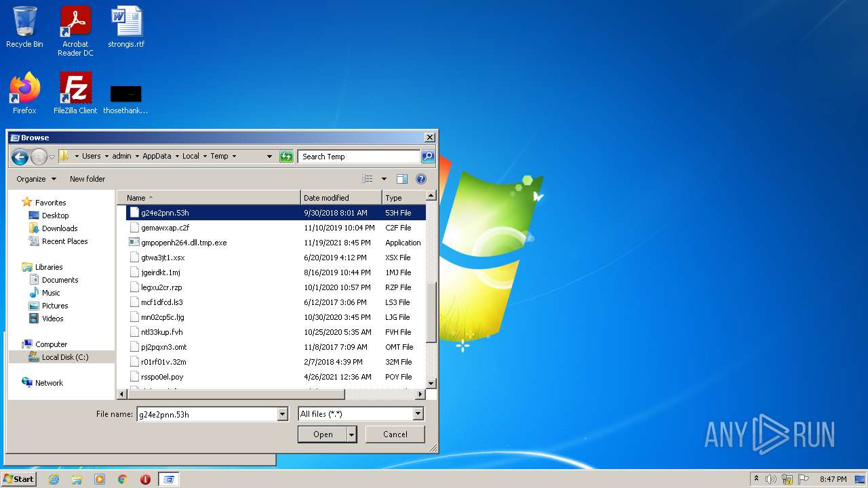The height and width of the screenshot is (488, 868).
Task: Show hidden tray icons arrow
Action: pyautogui.click(x=756, y=479)
